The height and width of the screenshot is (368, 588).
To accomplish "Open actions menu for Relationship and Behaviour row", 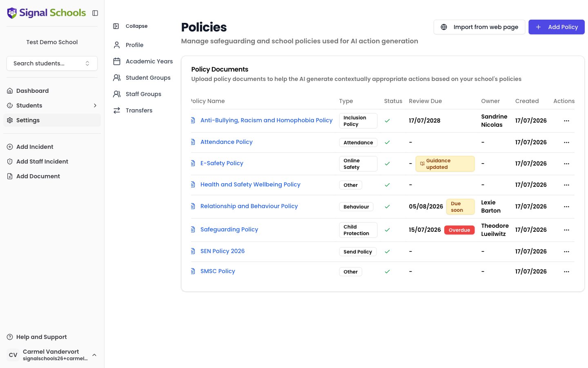I will pyautogui.click(x=566, y=206).
